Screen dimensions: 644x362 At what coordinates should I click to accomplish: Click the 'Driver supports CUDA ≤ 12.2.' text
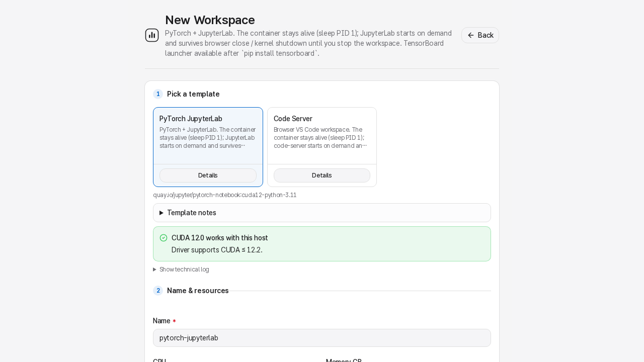click(217, 250)
